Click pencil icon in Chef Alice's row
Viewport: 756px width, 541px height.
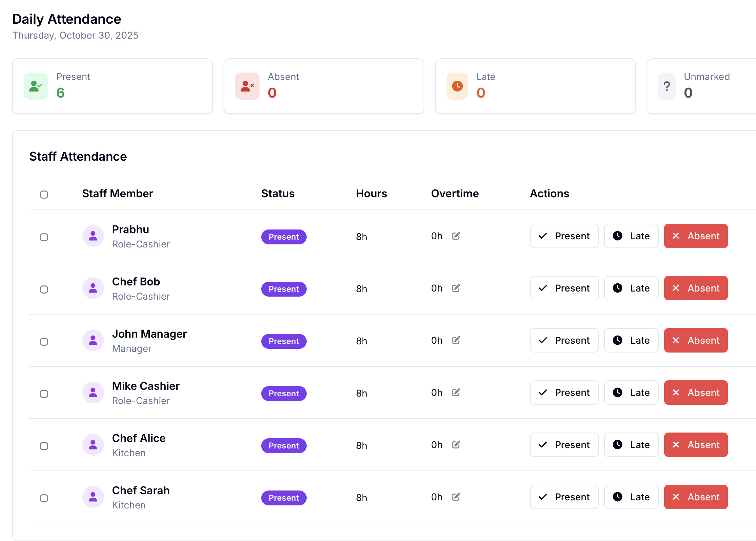click(x=456, y=445)
